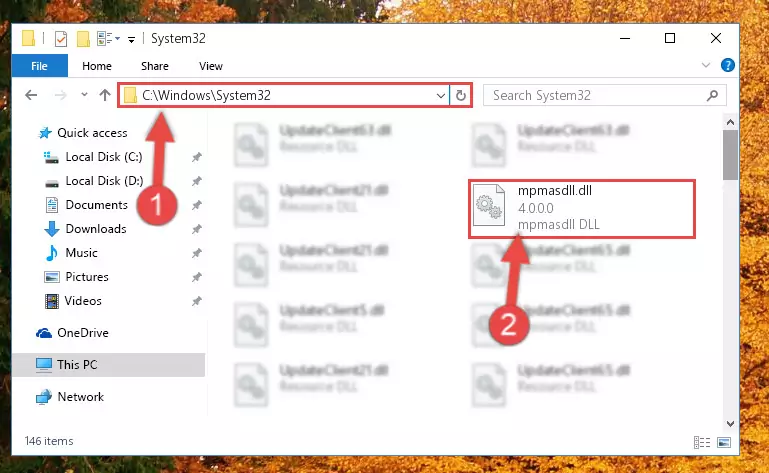This screenshot has width=769, height=473.
Task: Refresh the System32 folder
Action: (461, 95)
